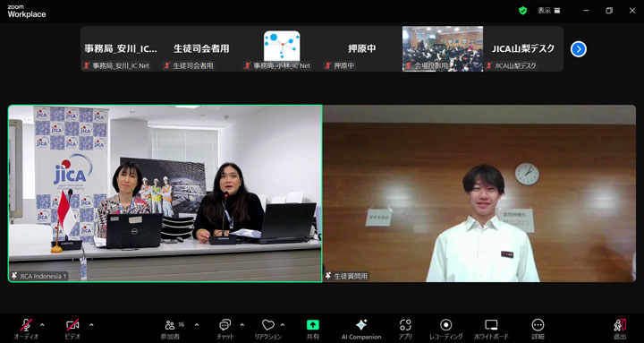Expand video options arrow
The width and height of the screenshot is (644, 343).
pyautogui.click(x=91, y=325)
